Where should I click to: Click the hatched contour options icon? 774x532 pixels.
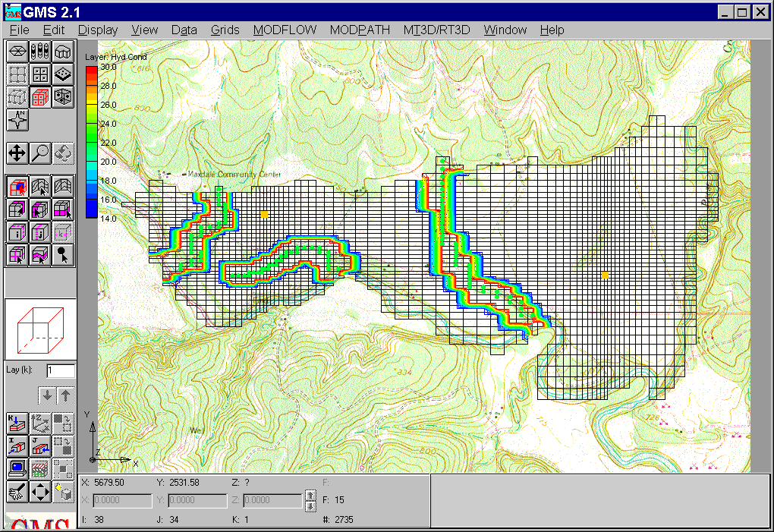pos(40,469)
